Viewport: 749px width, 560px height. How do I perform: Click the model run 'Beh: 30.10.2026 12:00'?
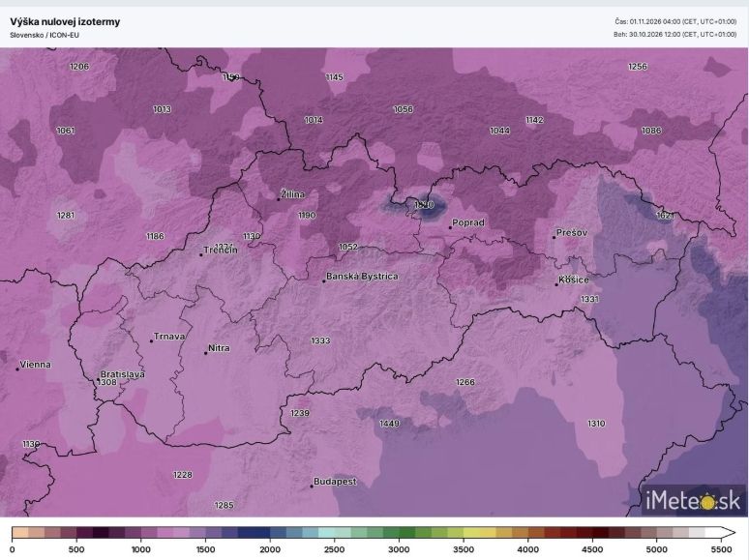[x=646, y=35]
